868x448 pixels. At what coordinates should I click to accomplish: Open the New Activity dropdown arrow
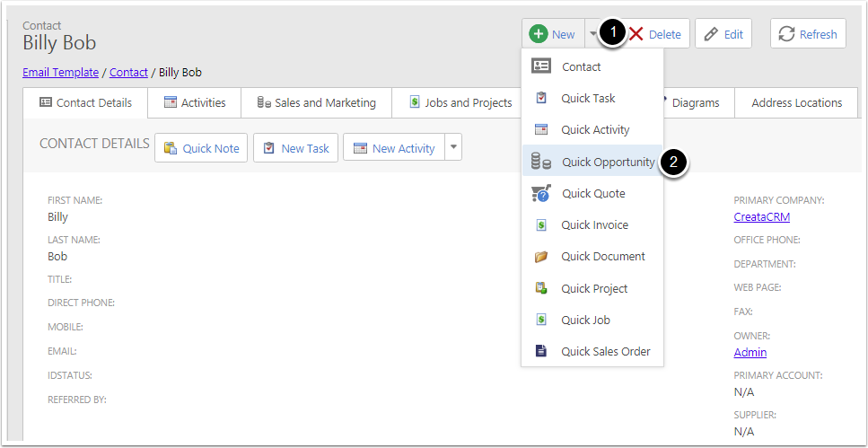click(x=453, y=148)
